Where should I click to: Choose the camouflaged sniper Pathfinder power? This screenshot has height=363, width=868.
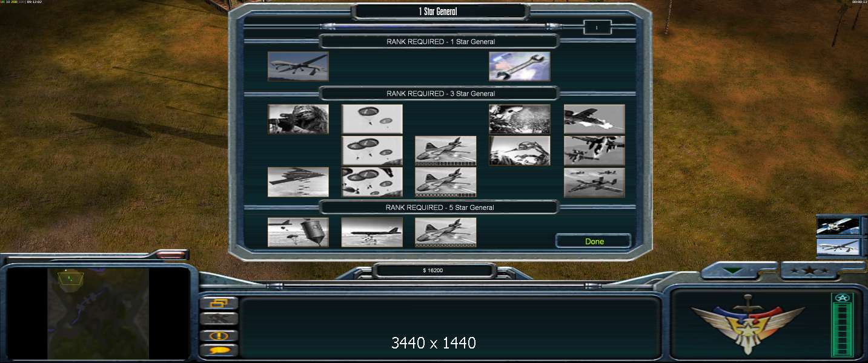(x=298, y=119)
